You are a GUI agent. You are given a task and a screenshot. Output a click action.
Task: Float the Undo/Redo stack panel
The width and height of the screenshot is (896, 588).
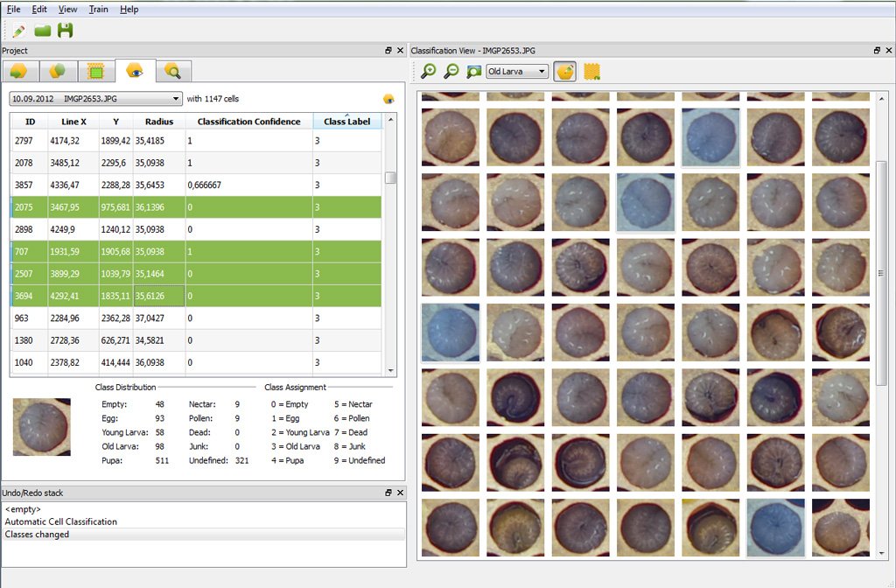(388, 493)
